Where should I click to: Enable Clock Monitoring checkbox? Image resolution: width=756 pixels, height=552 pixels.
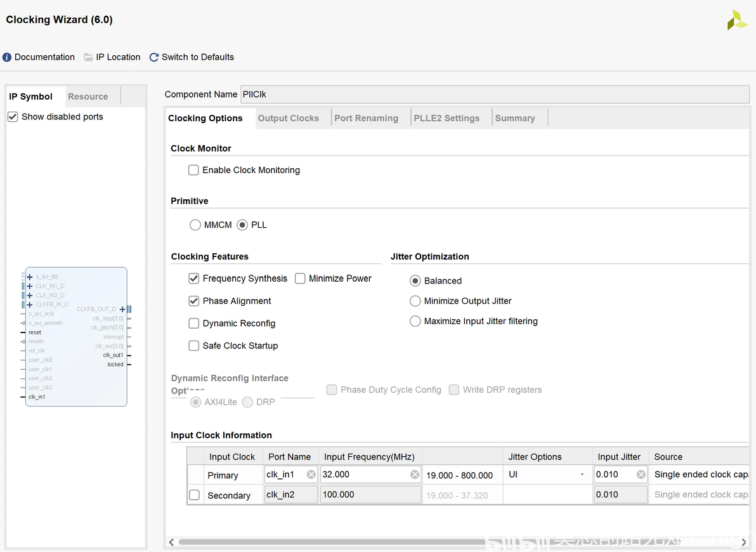click(x=193, y=170)
